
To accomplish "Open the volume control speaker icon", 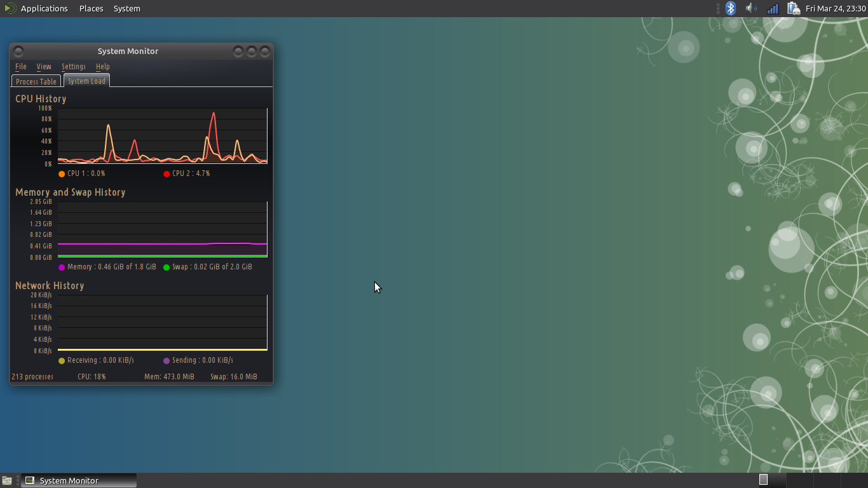I will point(751,8).
